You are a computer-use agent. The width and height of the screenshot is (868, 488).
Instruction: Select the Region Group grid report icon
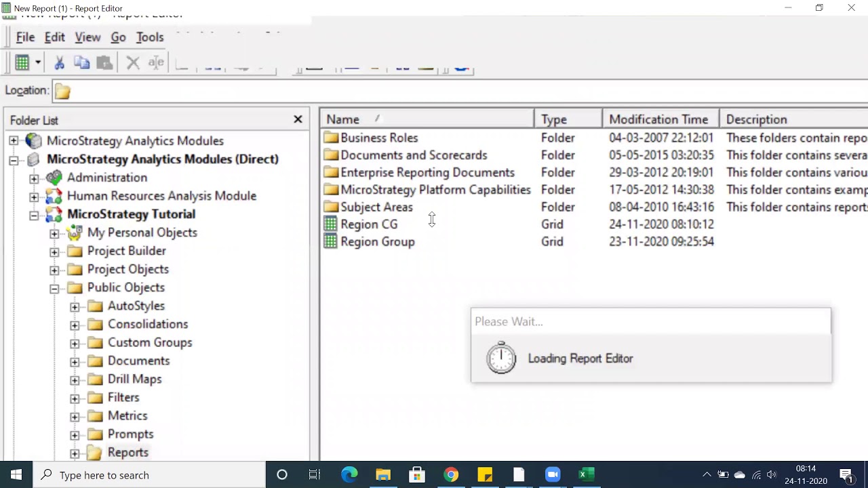click(x=330, y=241)
